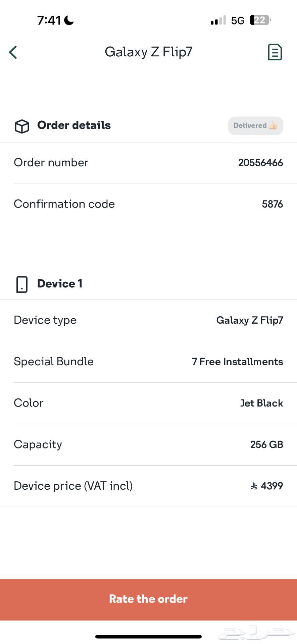Tap the confirmation code 5876
The image size is (297, 644).
273,204
